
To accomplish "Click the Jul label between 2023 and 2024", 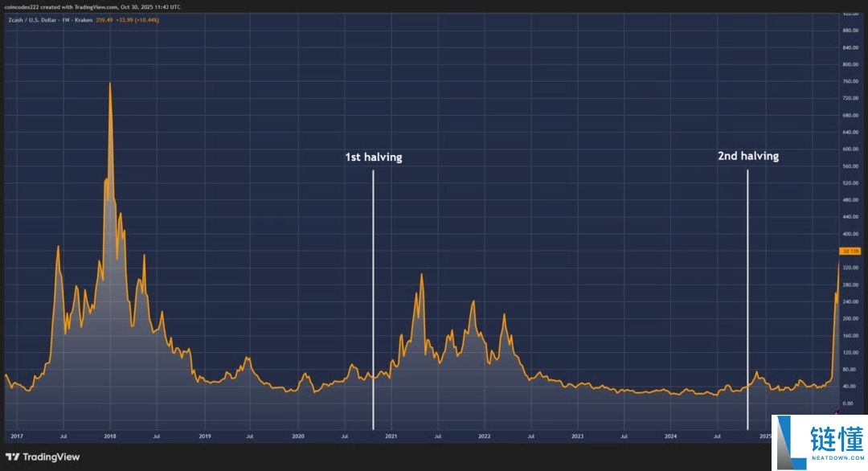I will 624,436.
